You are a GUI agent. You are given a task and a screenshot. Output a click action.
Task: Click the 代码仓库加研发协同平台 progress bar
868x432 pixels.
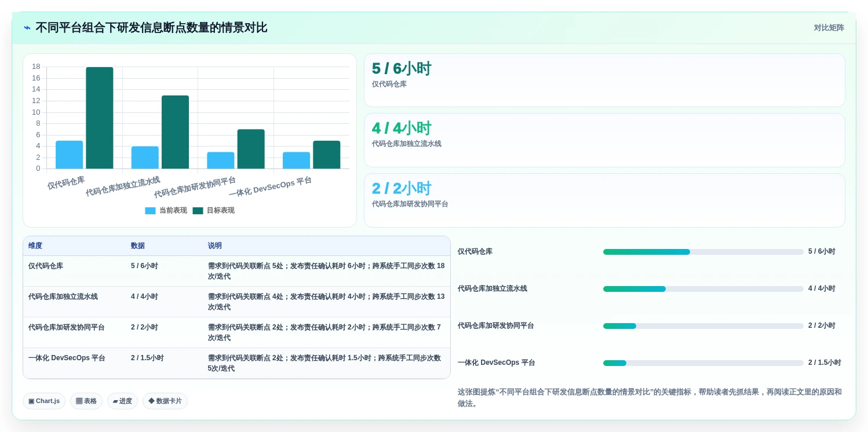point(703,326)
